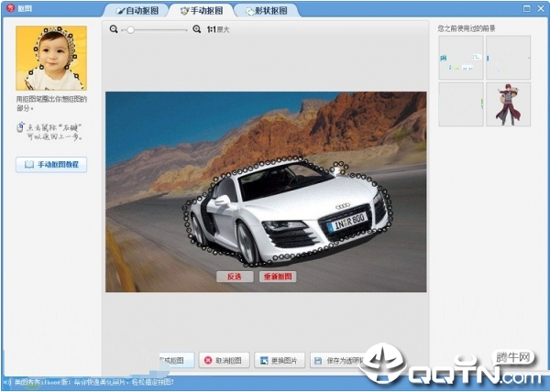Select the first recent foreground thumbnail
Viewport: 550px width, 392px height.
coord(460,58)
